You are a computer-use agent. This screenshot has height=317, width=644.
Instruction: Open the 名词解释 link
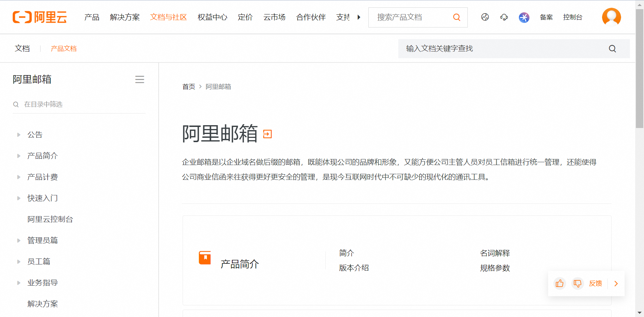[x=495, y=253]
